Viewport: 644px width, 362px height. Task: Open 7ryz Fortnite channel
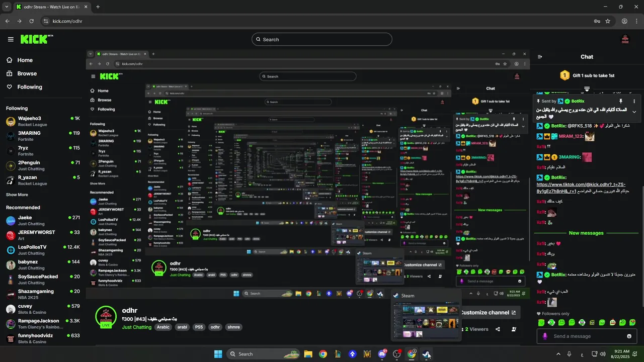coord(43,151)
